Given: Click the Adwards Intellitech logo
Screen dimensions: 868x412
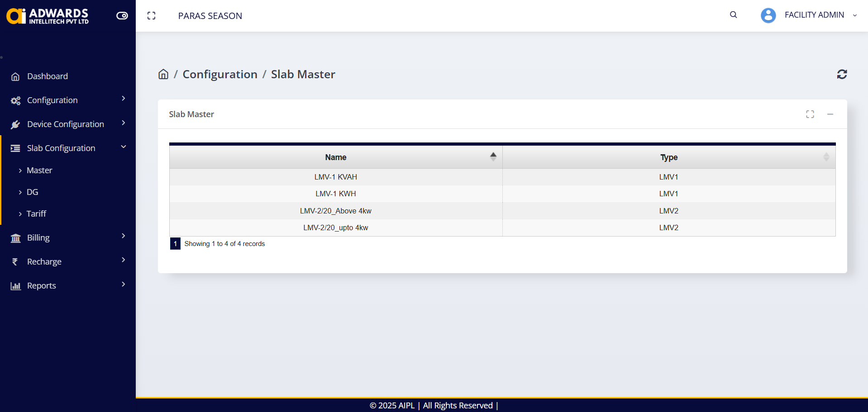Looking at the screenshot, I should point(48,16).
